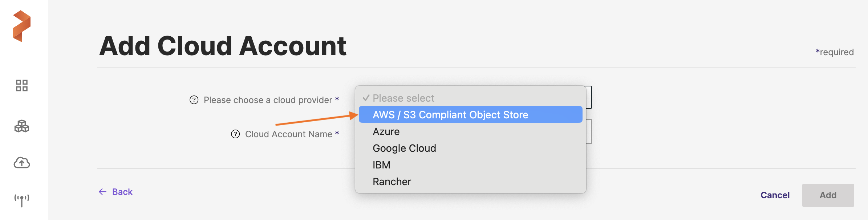Pick Rancher in the cloud provider dropdown
Image resolution: width=868 pixels, height=220 pixels.
click(x=392, y=182)
